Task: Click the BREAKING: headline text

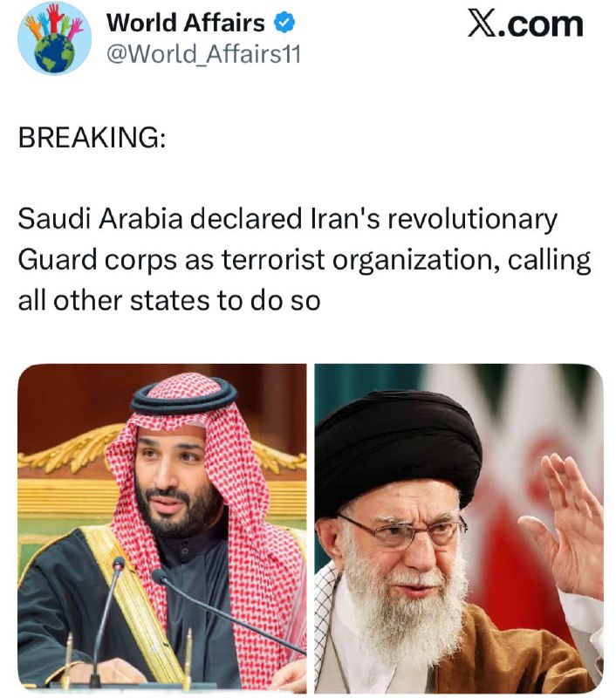Action: coord(92,137)
